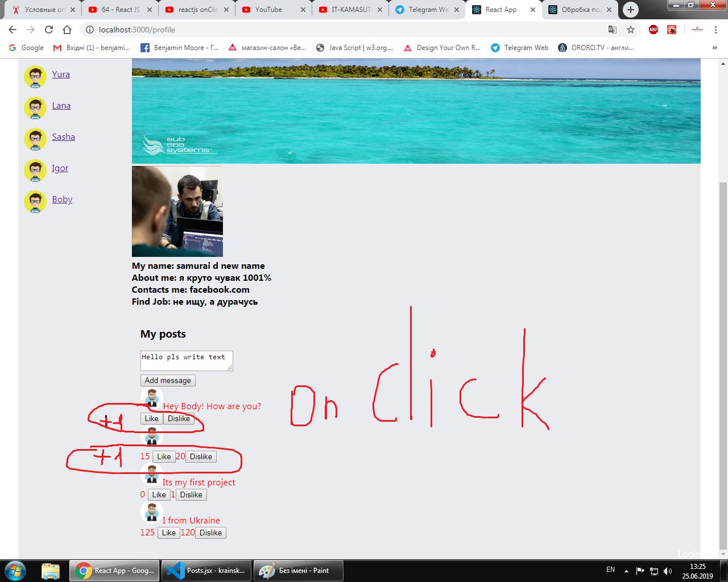Open the Telegram Web bookmark

click(520, 48)
